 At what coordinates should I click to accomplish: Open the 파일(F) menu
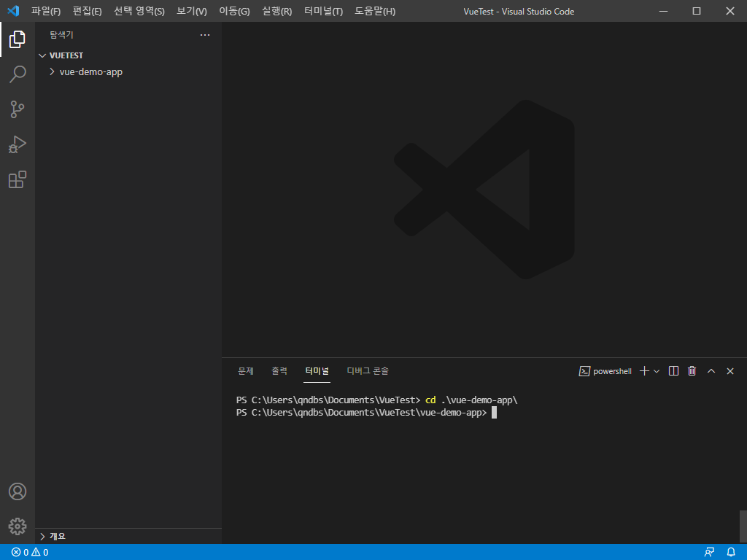pyautogui.click(x=46, y=11)
